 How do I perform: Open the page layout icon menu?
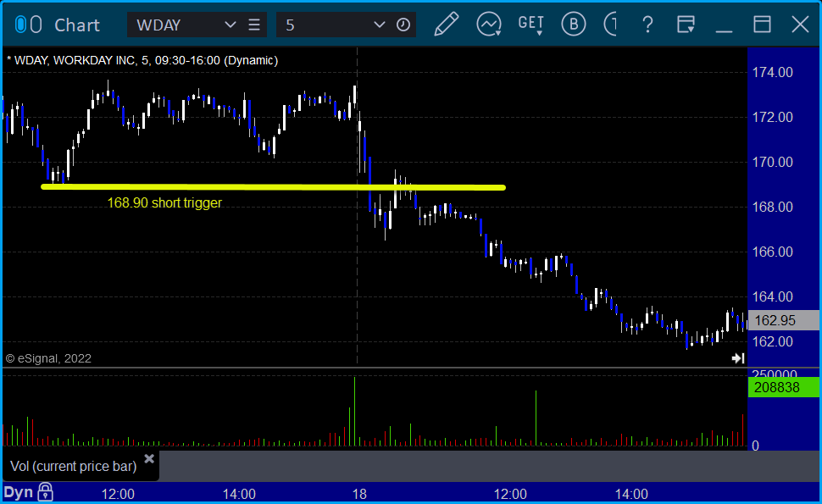pos(686,24)
